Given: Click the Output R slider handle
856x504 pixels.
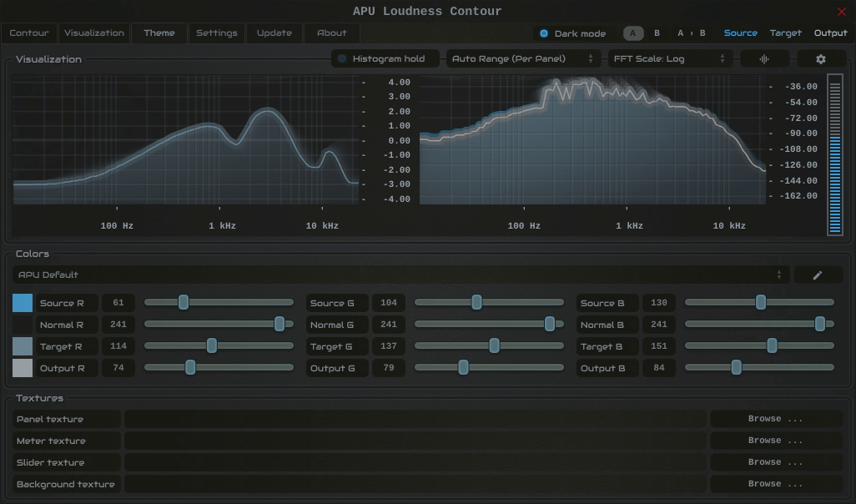Looking at the screenshot, I should click(x=190, y=367).
